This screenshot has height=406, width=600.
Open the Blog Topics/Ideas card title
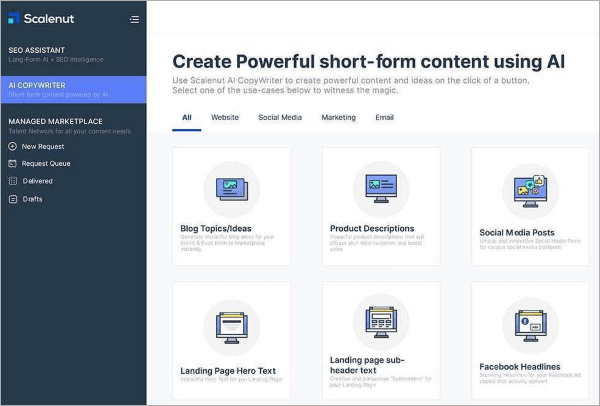pyautogui.click(x=216, y=228)
